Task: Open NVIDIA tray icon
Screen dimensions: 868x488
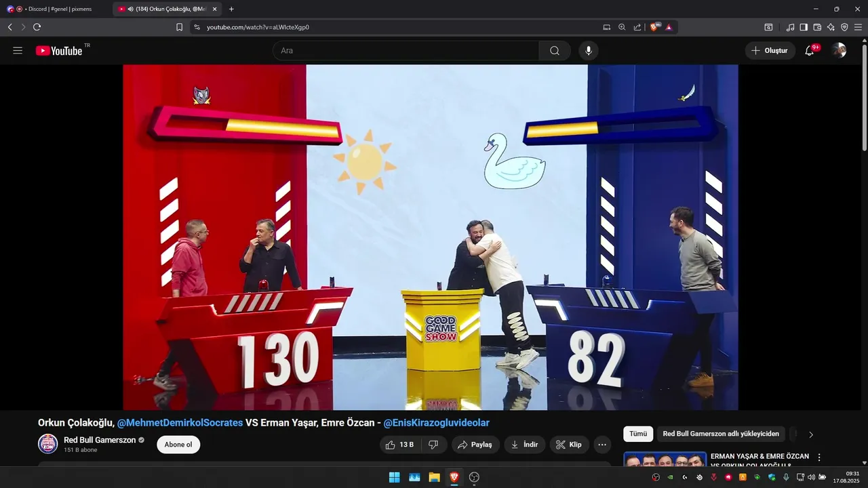Action: (670, 477)
